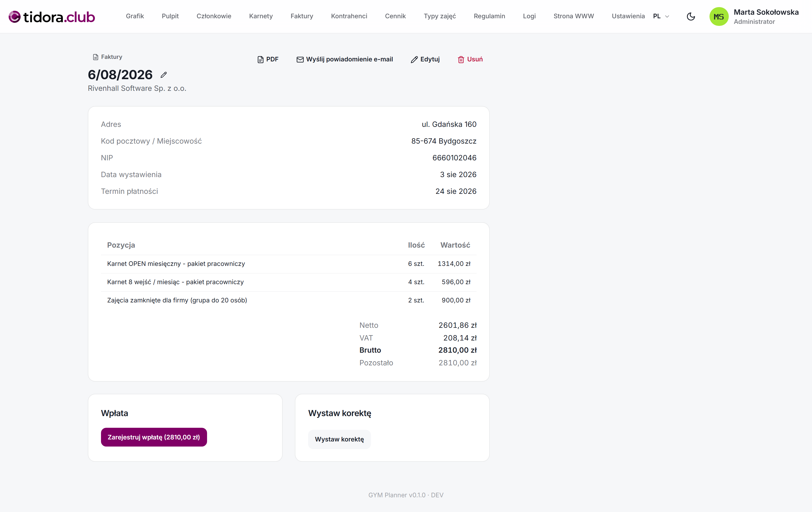Click the PDF document icon
812x512 pixels.
pyautogui.click(x=260, y=60)
